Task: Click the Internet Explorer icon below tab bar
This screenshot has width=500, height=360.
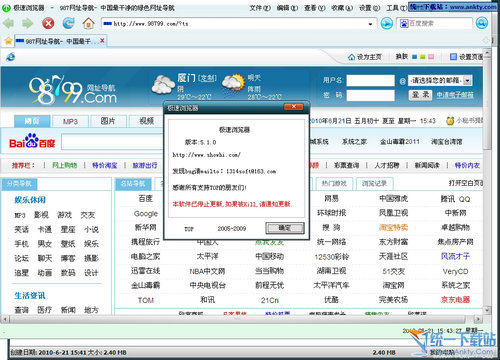Action: tap(11, 57)
